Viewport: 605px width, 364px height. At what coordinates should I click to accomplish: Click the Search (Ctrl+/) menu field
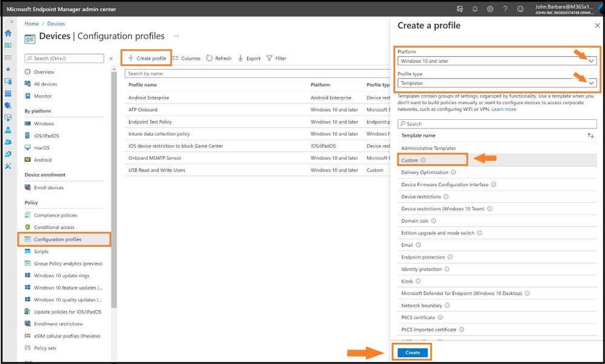click(64, 58)
